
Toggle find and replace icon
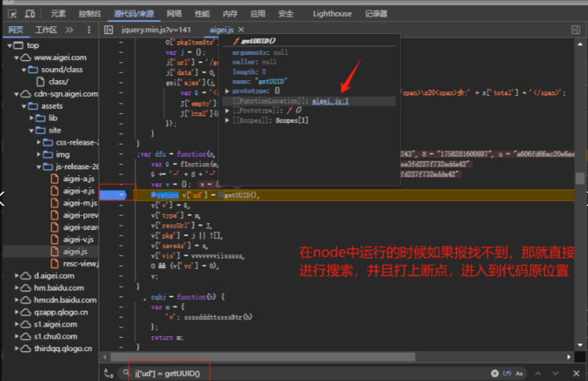click(109, 373)
